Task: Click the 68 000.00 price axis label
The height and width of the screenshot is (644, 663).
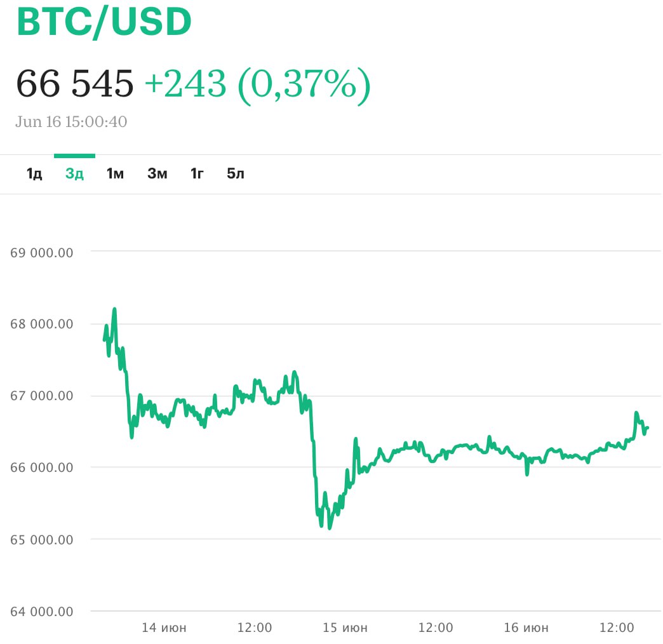Action: 42,324
